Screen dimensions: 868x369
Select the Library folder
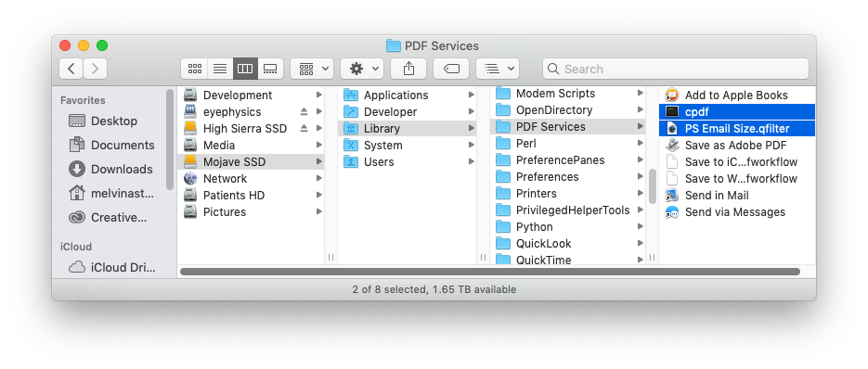click(x=408, y=128)
